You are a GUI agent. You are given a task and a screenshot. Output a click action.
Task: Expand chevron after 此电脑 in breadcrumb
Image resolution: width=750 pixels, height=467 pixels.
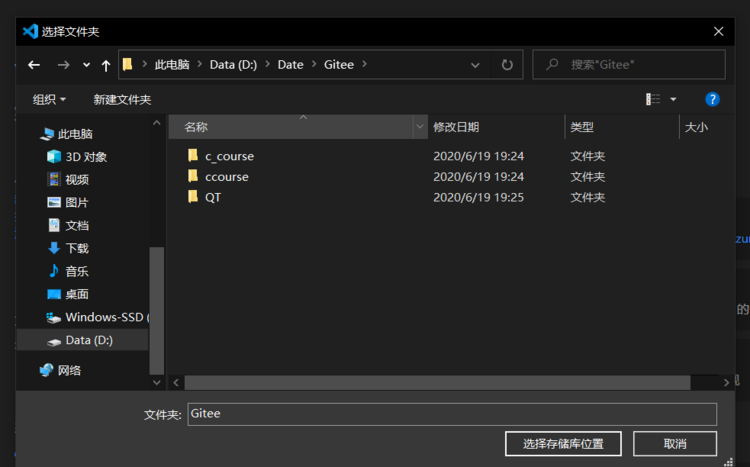tap(199, 64)
